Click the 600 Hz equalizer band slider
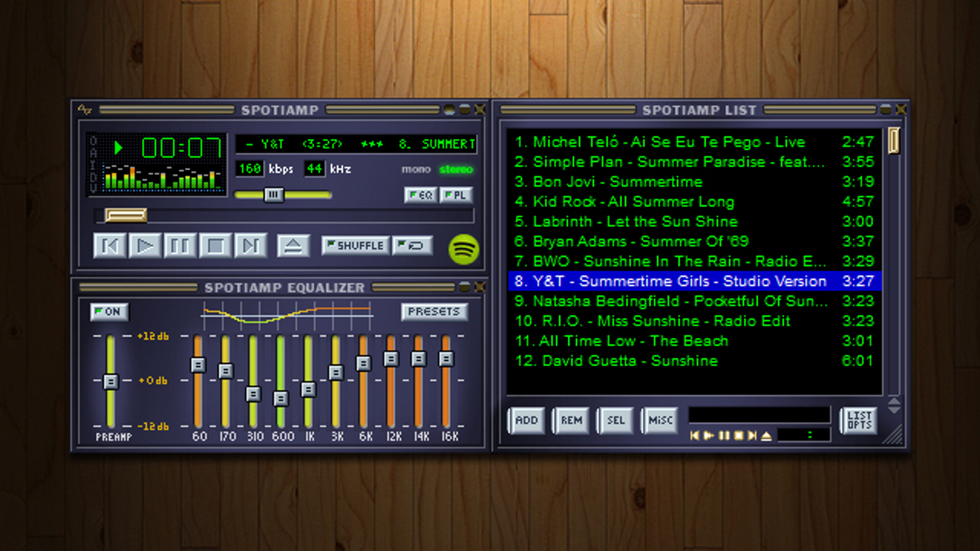The image size is (980, 551). click(x=281, y=399)
